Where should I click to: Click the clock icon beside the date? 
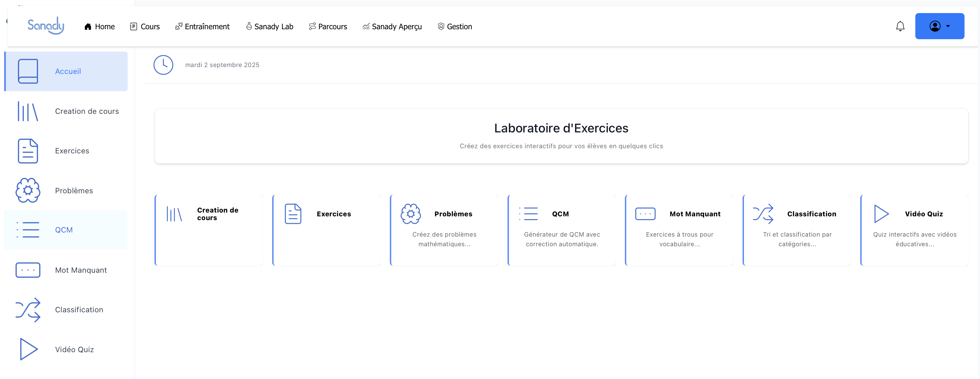click(163, 65)
